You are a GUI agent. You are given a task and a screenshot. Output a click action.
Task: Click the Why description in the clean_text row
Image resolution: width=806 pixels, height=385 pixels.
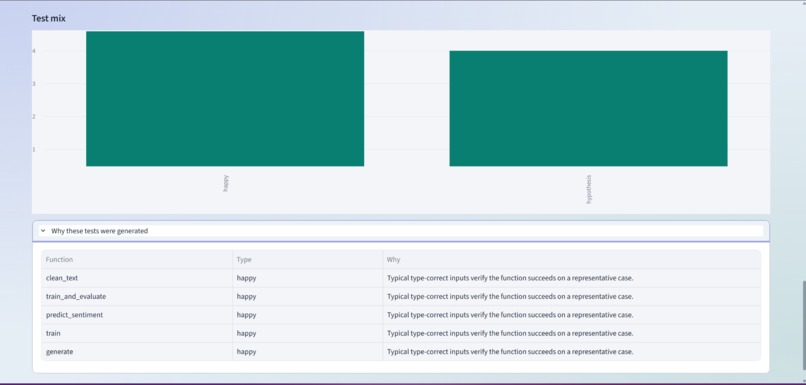[x=572, y=278]
